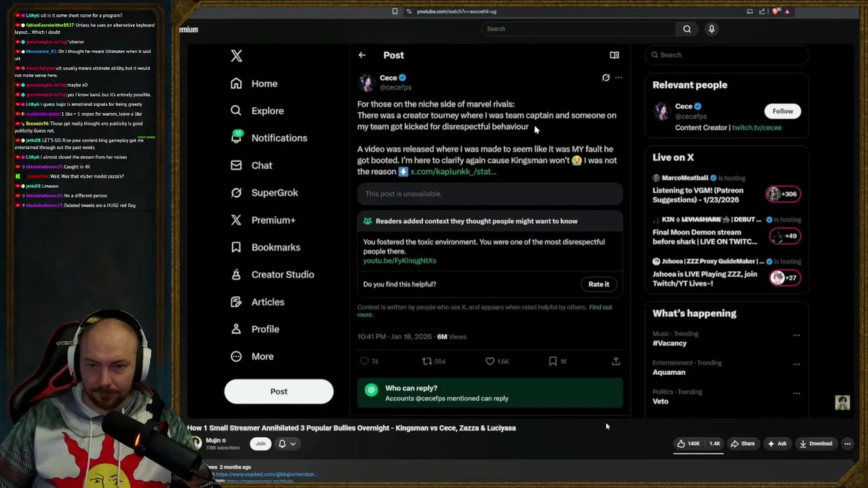Open Jshoea's ZZZ live with +27
The image size is (868, 488).
785,278
